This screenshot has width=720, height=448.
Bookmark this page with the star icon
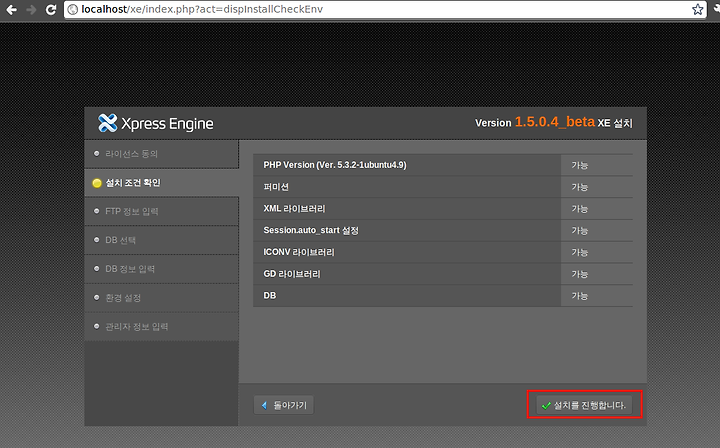click(698, 9)
